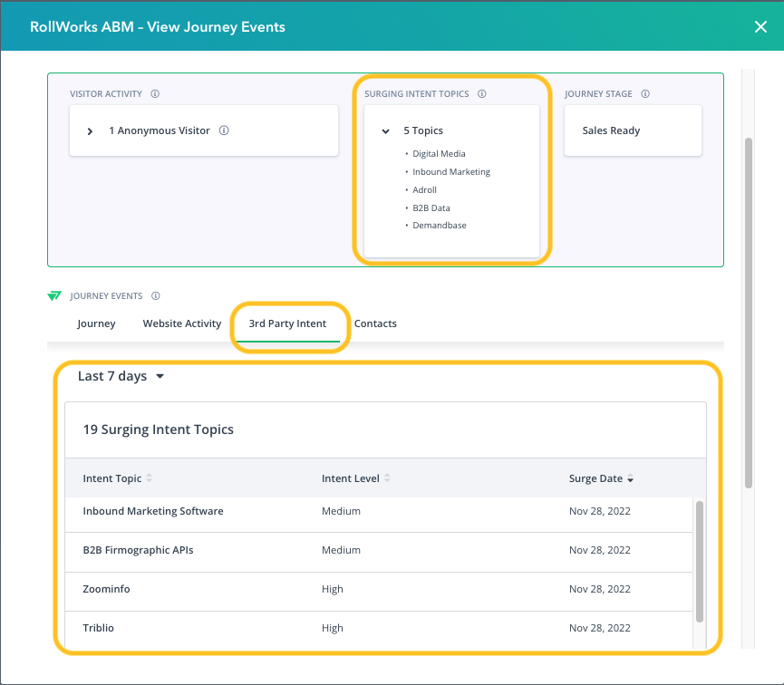Click the intent topics table scrollbar
Image resolution: width=784 pixels, height=685 pixels.
[700, 562]
